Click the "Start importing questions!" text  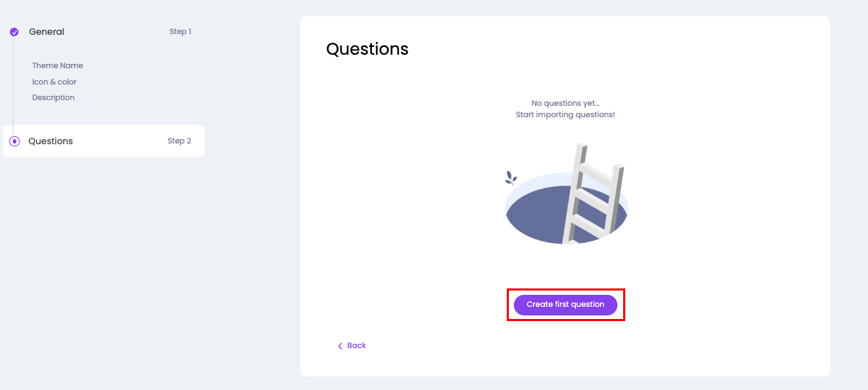point(565,114)
